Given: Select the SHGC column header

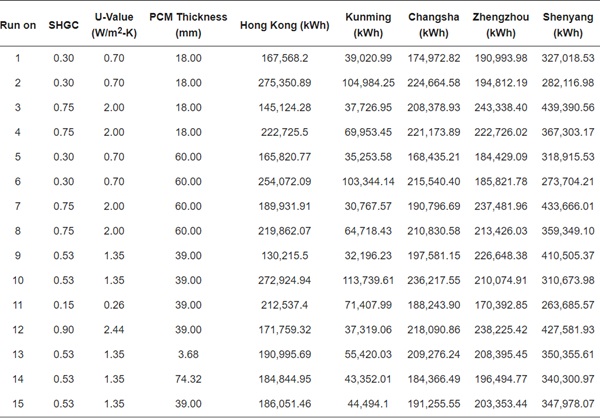Looking at the screenshot, I should click(64, 25).
